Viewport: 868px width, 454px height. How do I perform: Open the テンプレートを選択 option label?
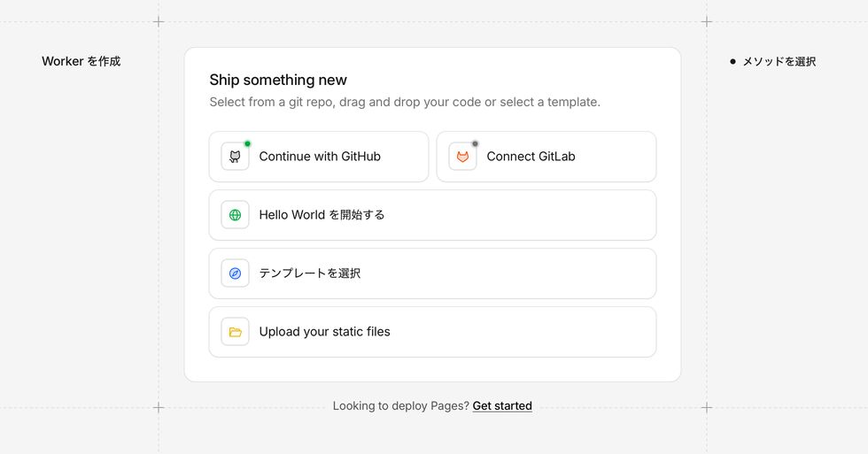[309, 273]
